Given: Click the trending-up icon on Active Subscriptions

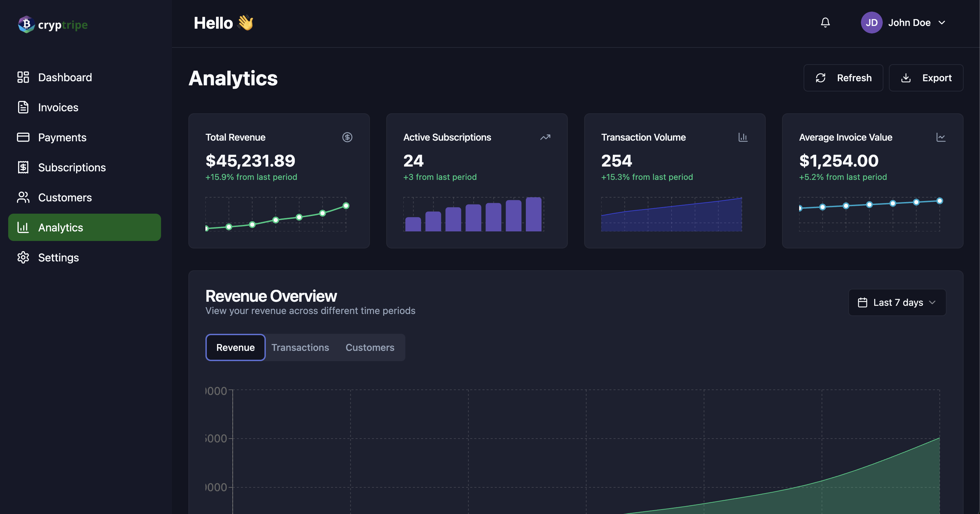Looking at the screenshot, I should (545, 137).
